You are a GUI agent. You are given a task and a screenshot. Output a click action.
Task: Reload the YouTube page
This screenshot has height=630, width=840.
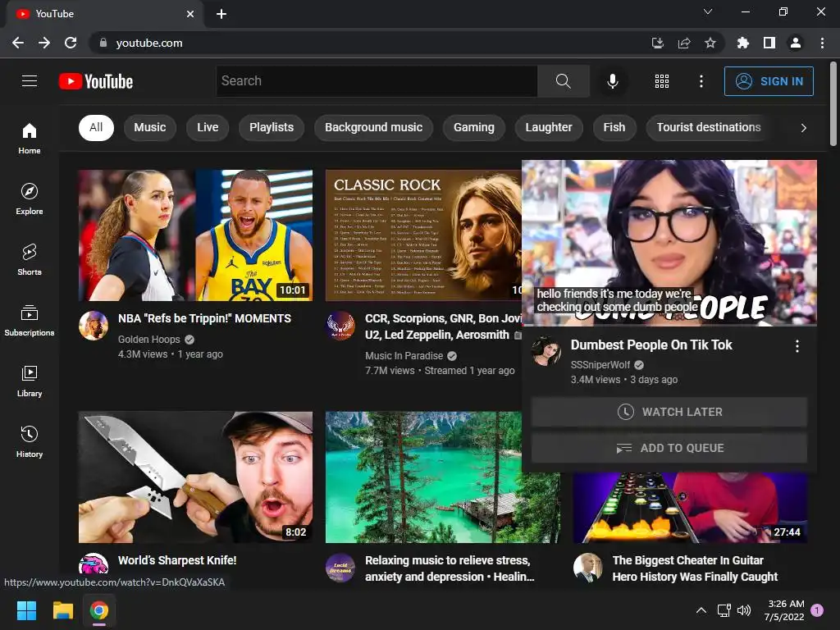tap(71, 43)
